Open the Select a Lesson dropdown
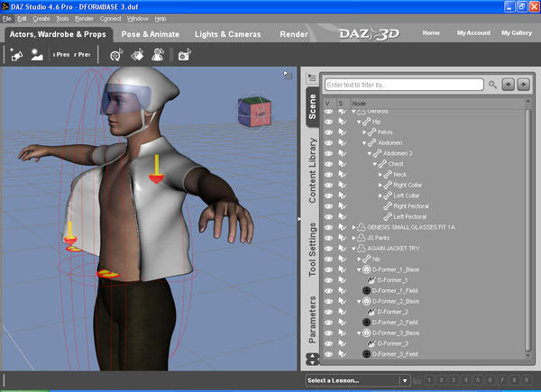This screenshot has width=541, height=392. pos(357,380)
